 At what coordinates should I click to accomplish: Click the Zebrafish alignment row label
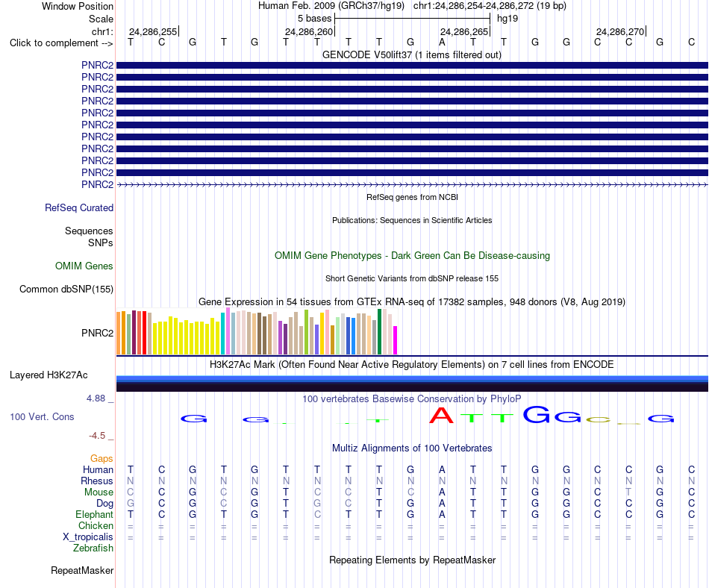click(x=93, y=548)
